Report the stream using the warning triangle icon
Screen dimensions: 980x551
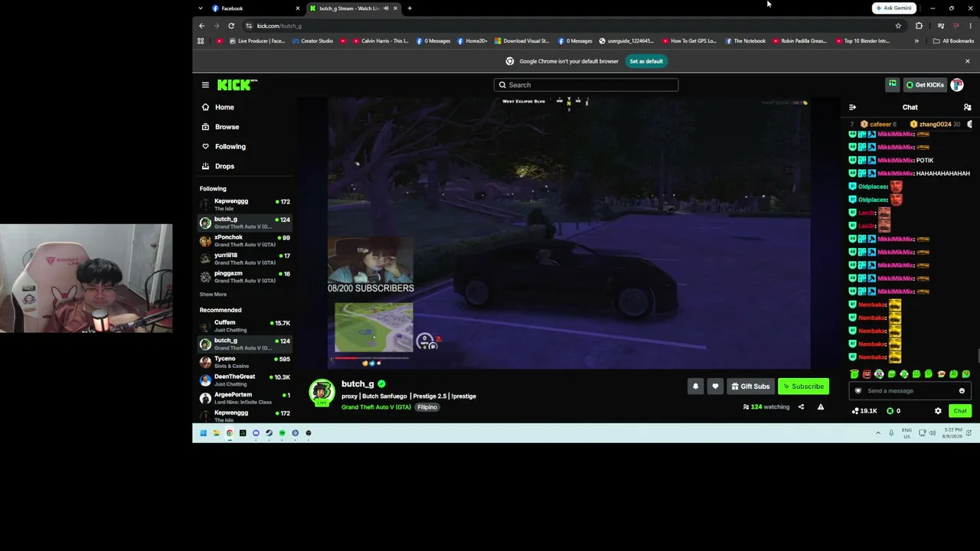(x=821, y=407)
